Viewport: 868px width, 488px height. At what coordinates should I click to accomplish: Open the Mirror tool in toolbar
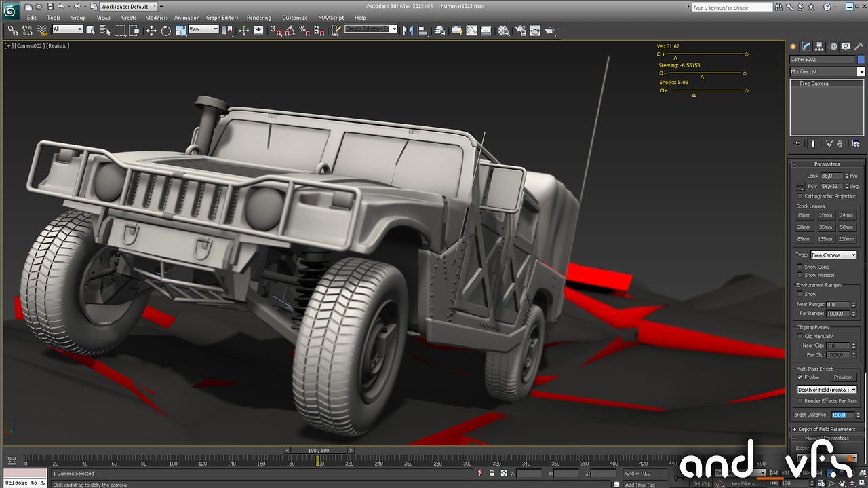408,31
